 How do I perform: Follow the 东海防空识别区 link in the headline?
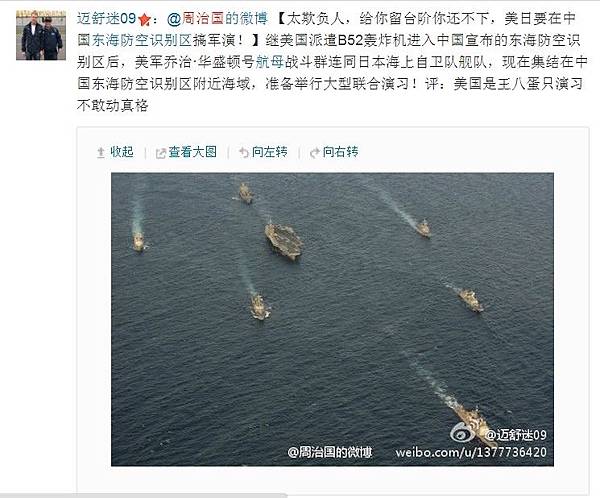click(x=141, y=40)
